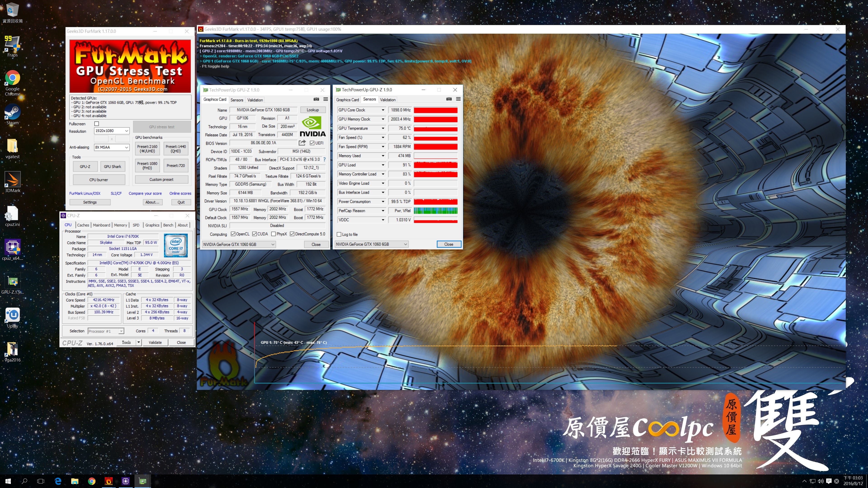Open the CPU-Z Tools dropdown arrow
This screenshot has height=488, width=868.
pos(139,343)
